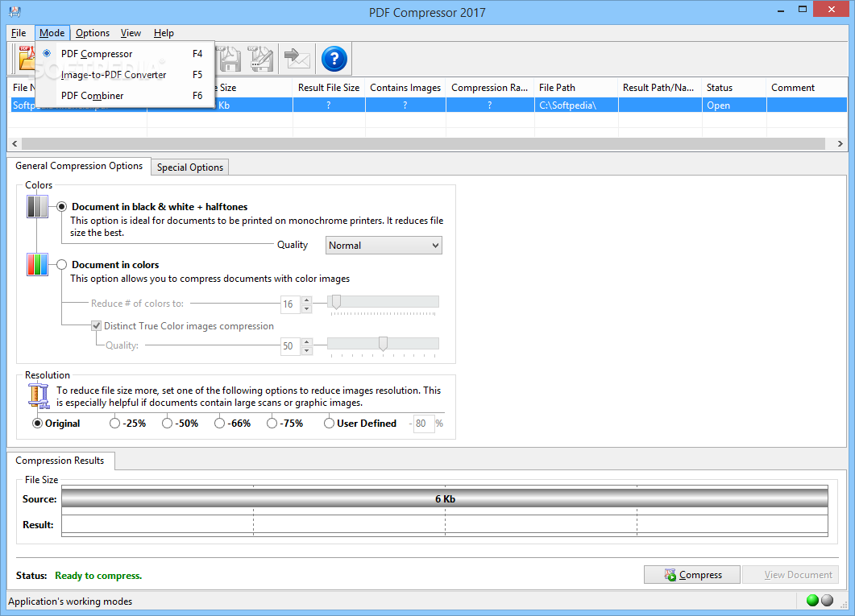The image size is (855, 616).
Task: Click the Save PDF floppy toolbar icon
Action: click(x=230, y=59)
